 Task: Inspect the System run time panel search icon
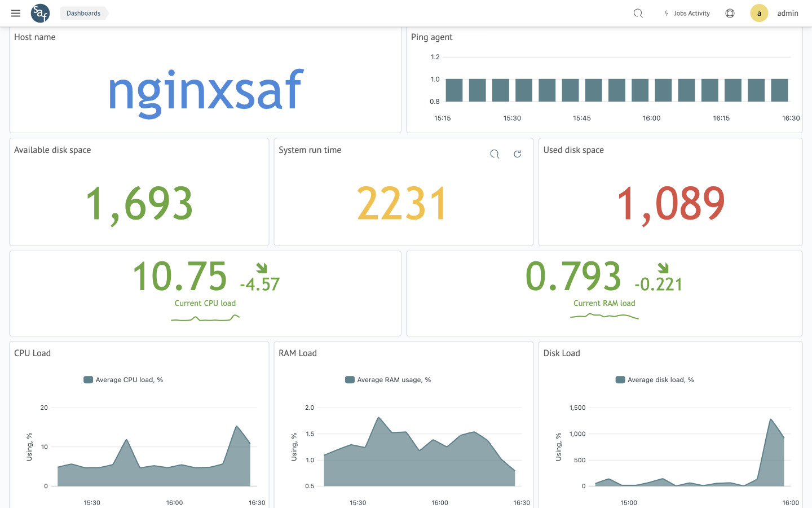(495, 154)
